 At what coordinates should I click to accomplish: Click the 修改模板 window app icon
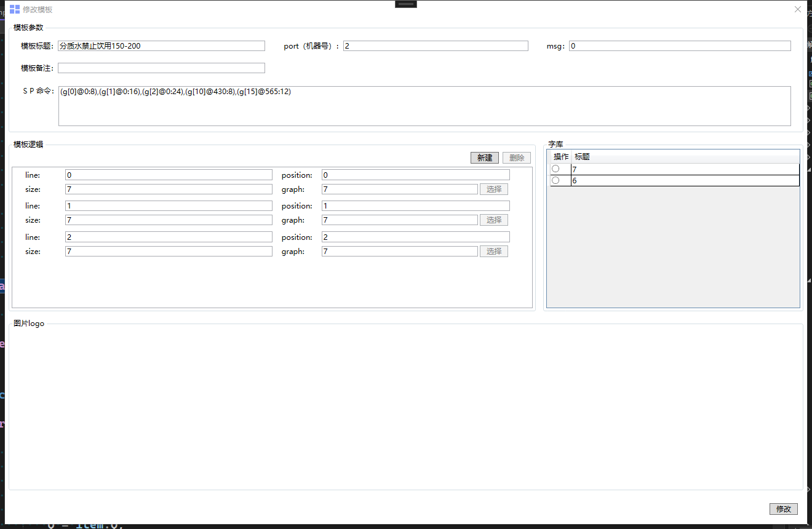15,9
